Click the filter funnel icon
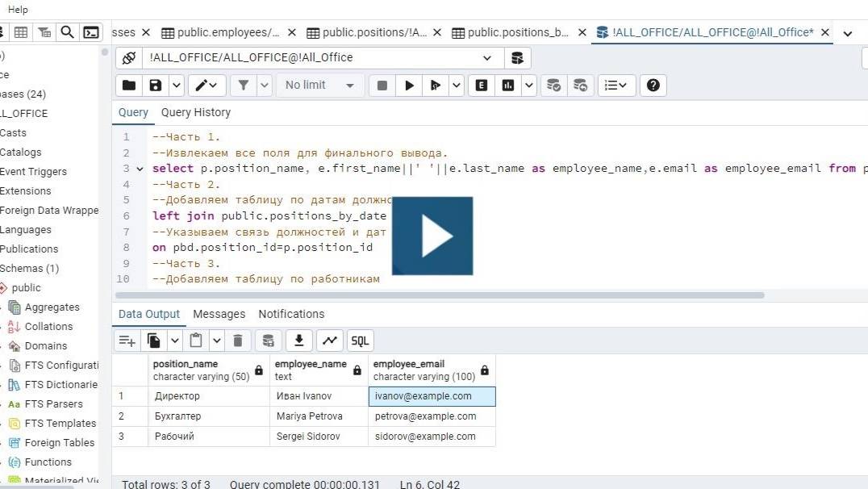The image size is (868, 489). 243,86
